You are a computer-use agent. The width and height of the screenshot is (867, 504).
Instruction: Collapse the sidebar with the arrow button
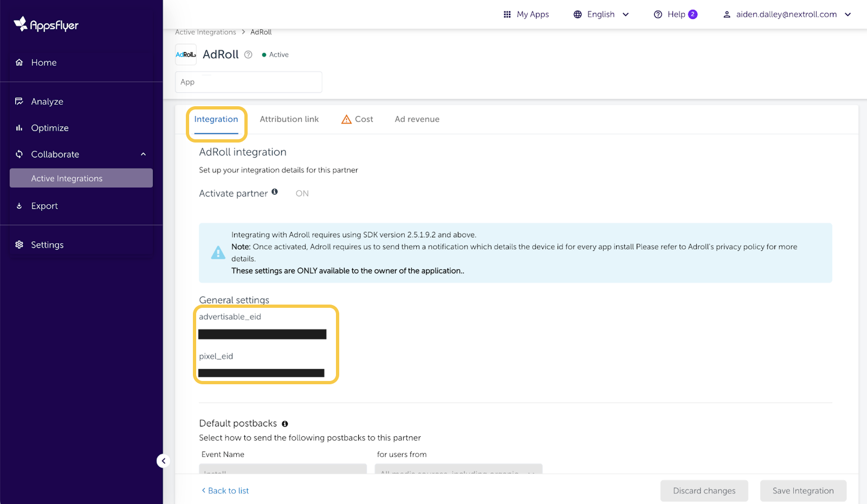point(163,461)
